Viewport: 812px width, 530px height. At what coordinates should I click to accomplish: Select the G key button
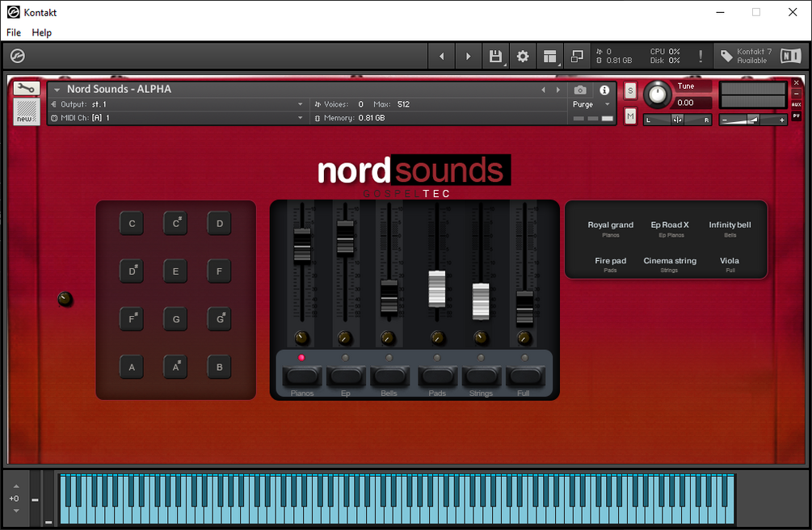point(175,318)
